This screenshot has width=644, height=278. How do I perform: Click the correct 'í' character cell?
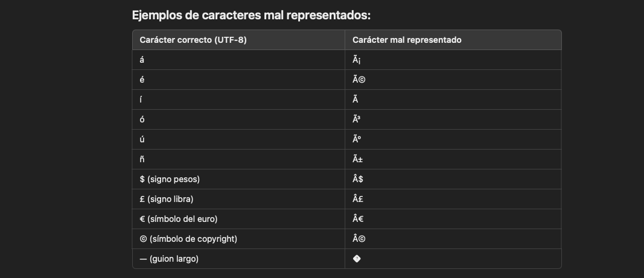coord(238,100)
